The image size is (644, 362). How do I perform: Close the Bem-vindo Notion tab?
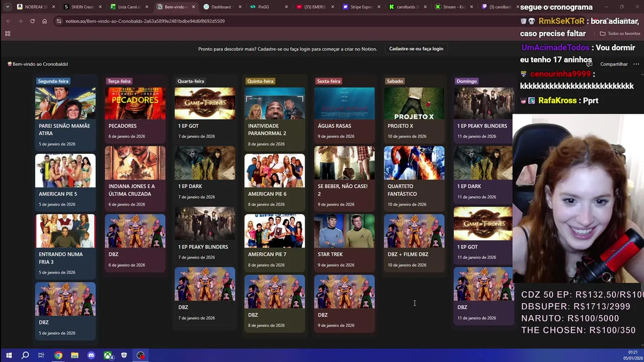tap(193, 7)
